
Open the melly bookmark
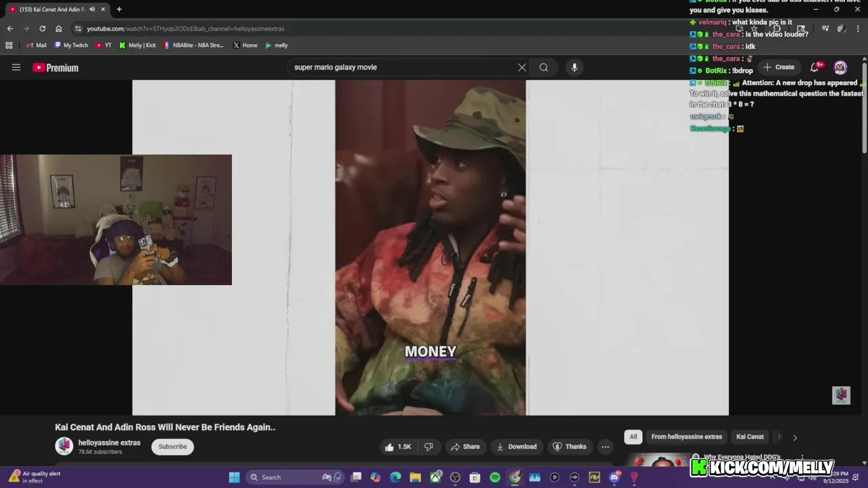277,45
